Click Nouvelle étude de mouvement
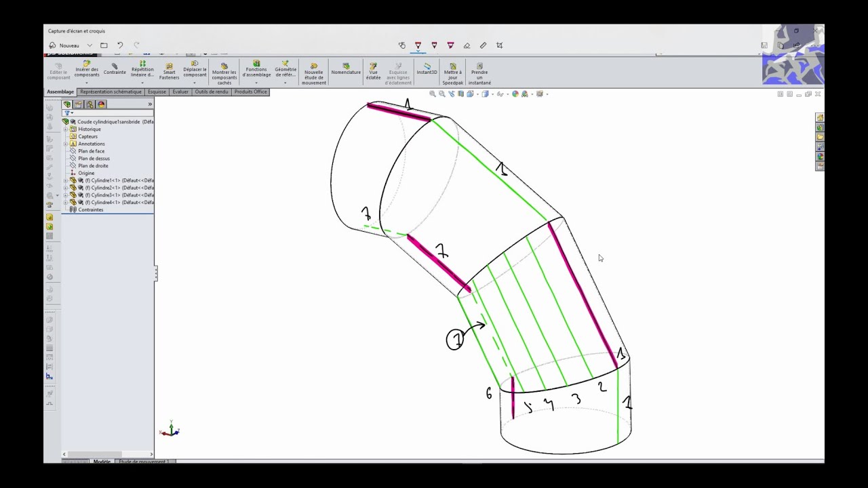The height and width of the screenshot is (488, 868). point(314,73)
